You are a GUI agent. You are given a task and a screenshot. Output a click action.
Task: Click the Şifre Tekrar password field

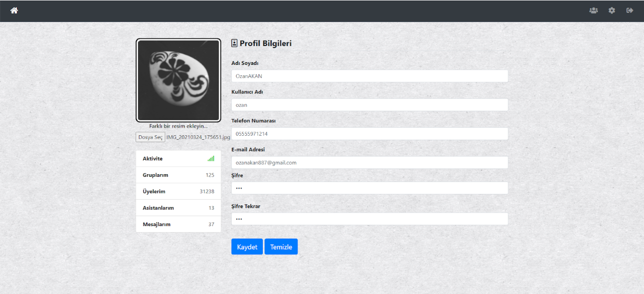coord(369,219)
